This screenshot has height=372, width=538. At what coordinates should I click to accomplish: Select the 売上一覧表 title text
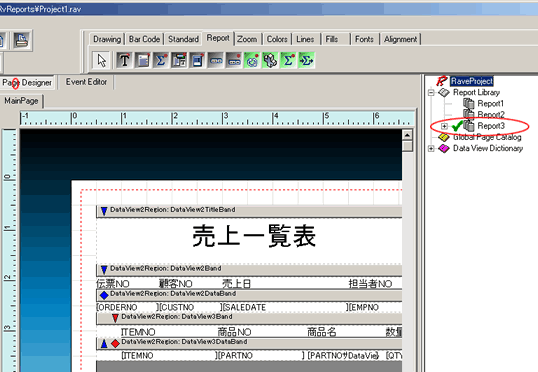pyautogui.click(x=254, y=236)
